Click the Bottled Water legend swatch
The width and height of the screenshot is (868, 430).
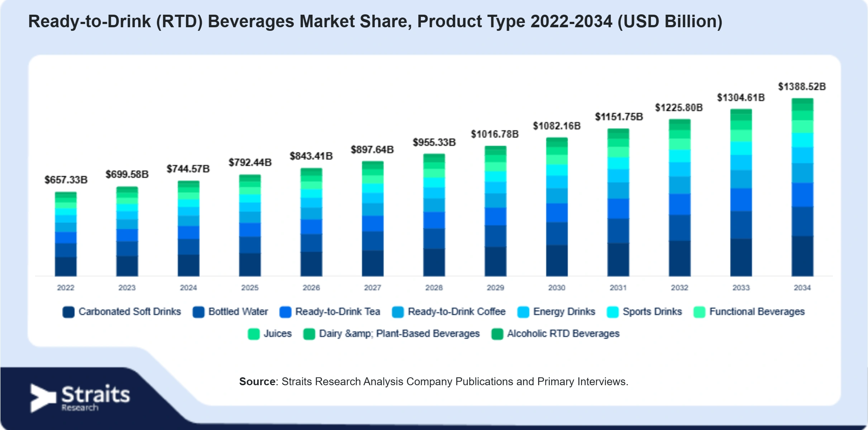(198, 312)
